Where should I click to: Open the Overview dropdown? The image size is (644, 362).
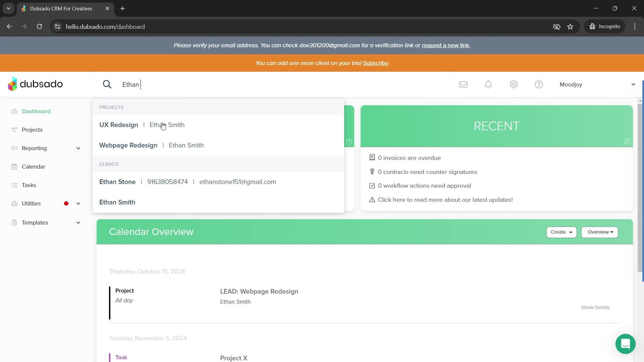point(600,232)
